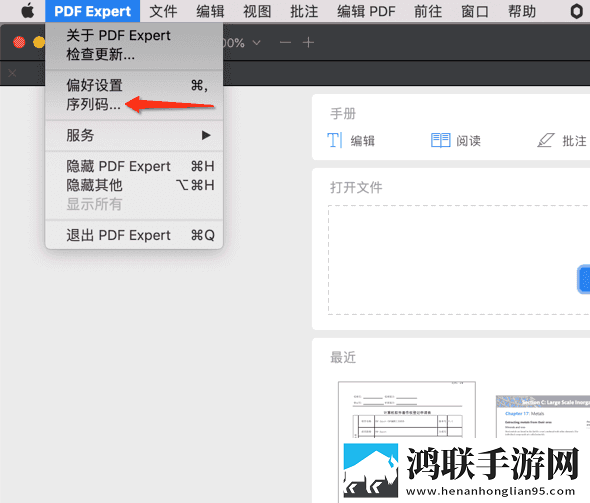Open the Section C Large Scale recent thumbnail
Viewport: 590px width, 503px height.
point(543,416)
